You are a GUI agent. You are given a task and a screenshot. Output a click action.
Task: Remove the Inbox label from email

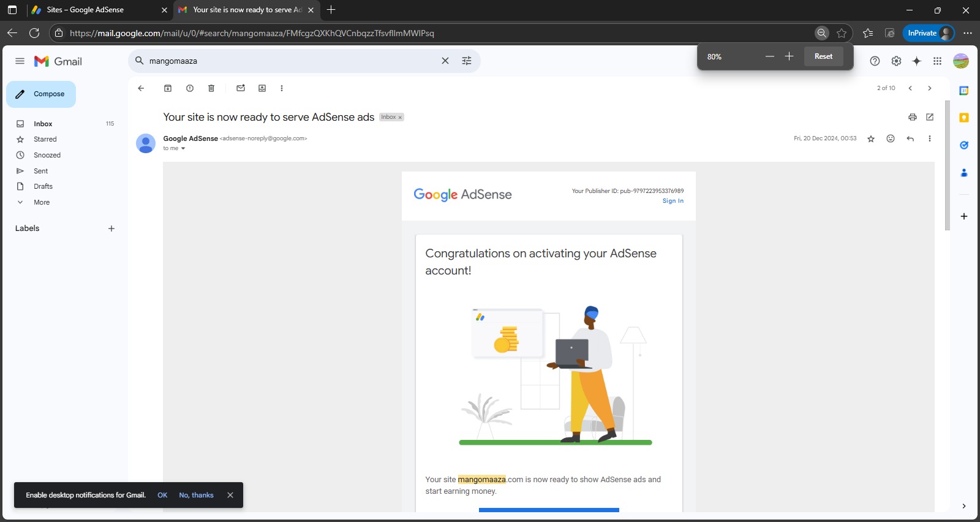click(x=400, y=118)
